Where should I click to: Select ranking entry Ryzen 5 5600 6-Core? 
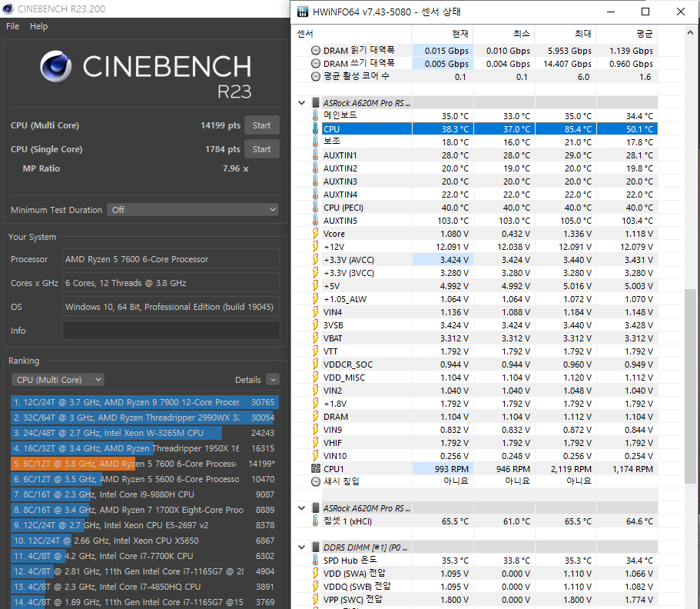pyautogui.click(x=144, y=479)
